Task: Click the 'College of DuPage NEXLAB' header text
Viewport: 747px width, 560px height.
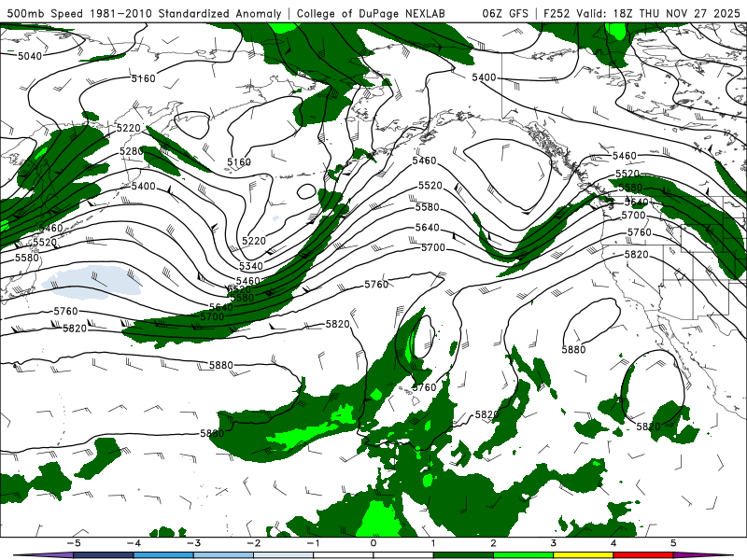Action: click(x=371, y=14)
